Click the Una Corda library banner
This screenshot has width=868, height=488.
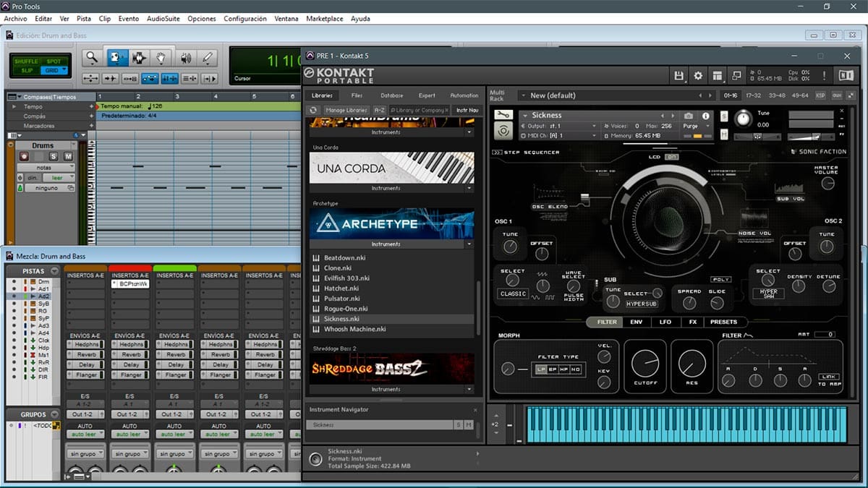392,168
